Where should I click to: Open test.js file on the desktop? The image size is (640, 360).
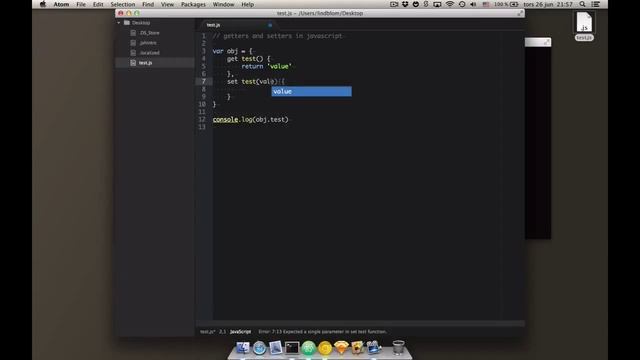[x=584, y=26]
